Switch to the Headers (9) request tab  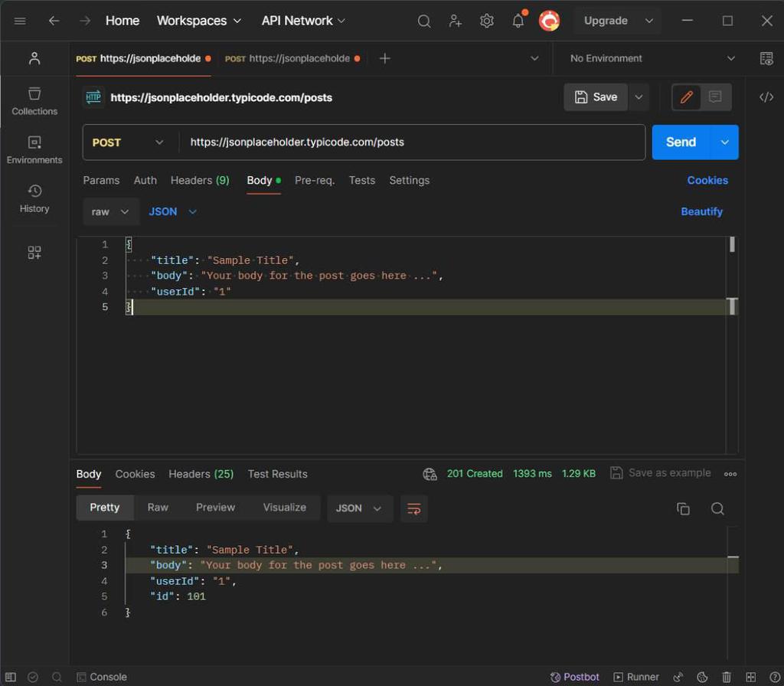(199, 181)
